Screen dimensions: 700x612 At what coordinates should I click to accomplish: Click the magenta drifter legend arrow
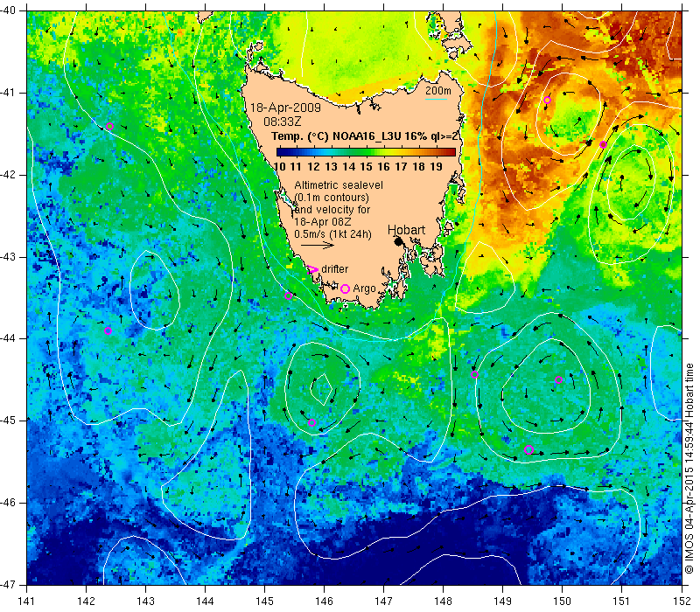(x=313, y=269)
